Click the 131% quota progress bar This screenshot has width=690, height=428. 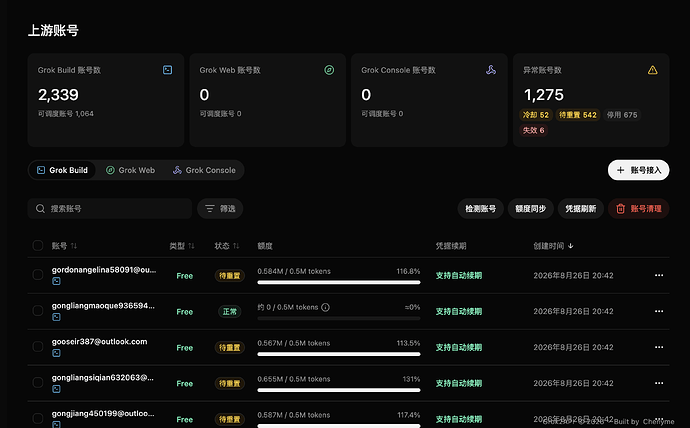pos(339,390)
